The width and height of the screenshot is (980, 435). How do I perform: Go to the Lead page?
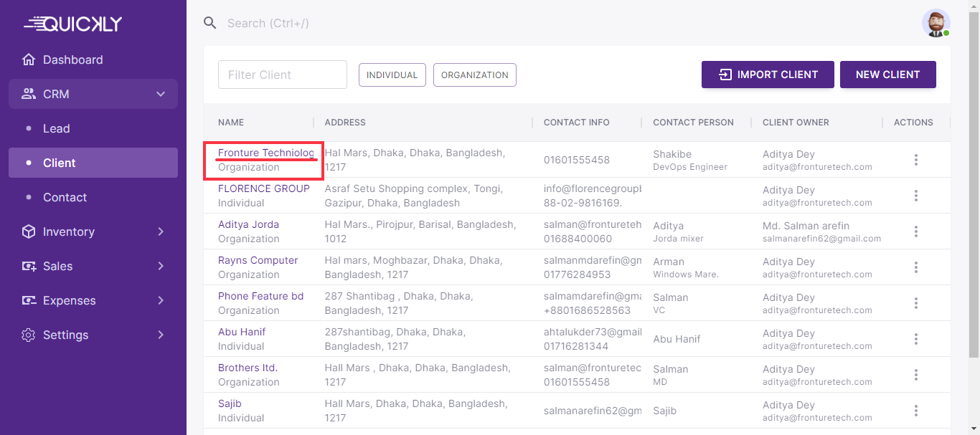click(56, 128)
